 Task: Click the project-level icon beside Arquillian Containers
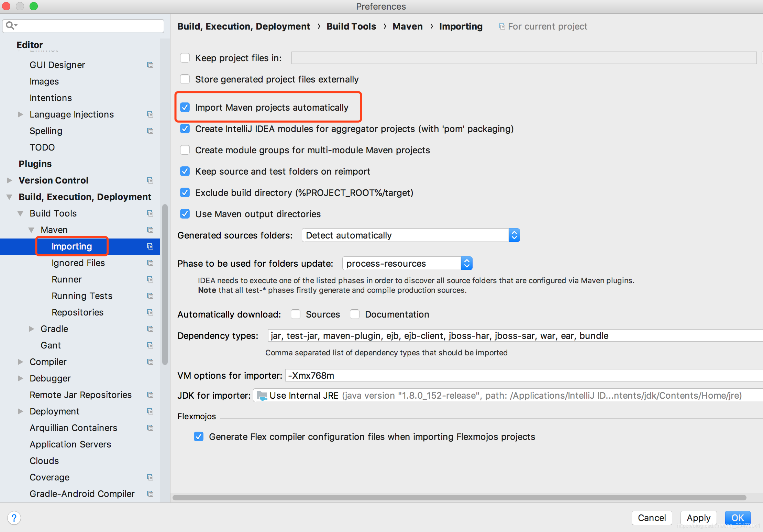pos(150,428)
